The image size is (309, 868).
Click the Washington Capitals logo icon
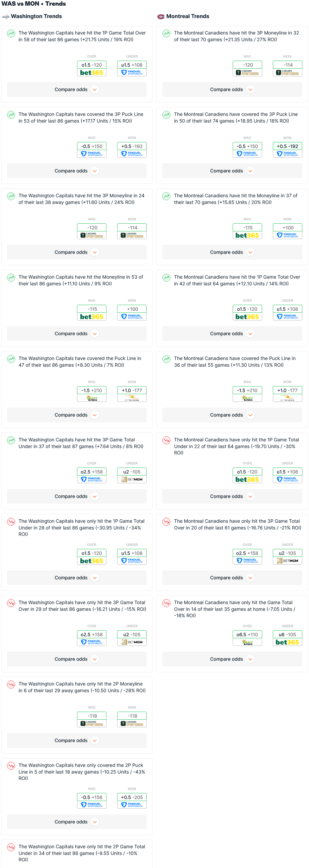(x=5, y=16)
